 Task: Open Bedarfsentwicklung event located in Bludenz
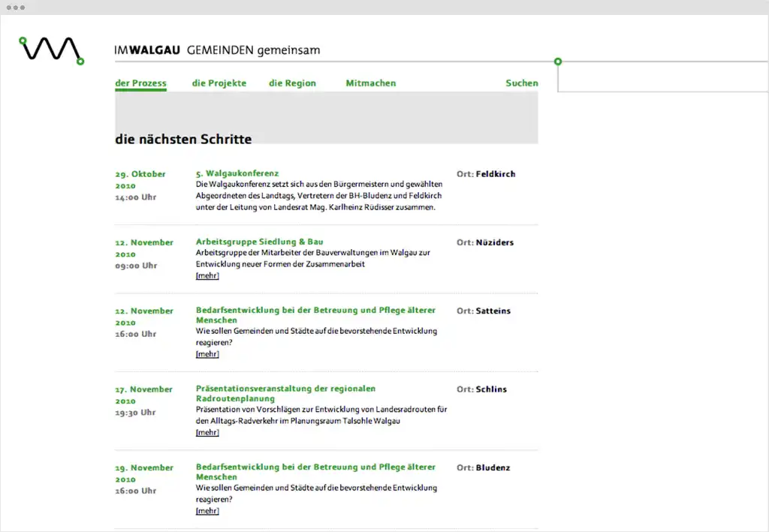[315, 471]
